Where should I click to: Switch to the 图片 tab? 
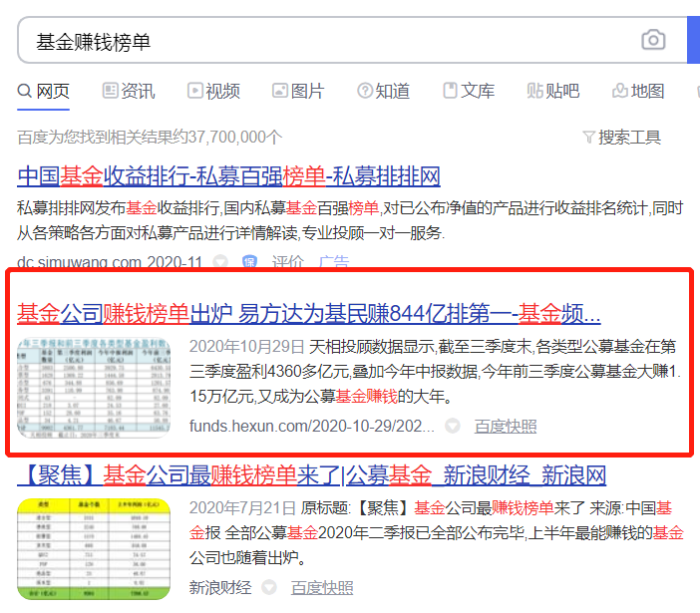(x=298, y=92)
